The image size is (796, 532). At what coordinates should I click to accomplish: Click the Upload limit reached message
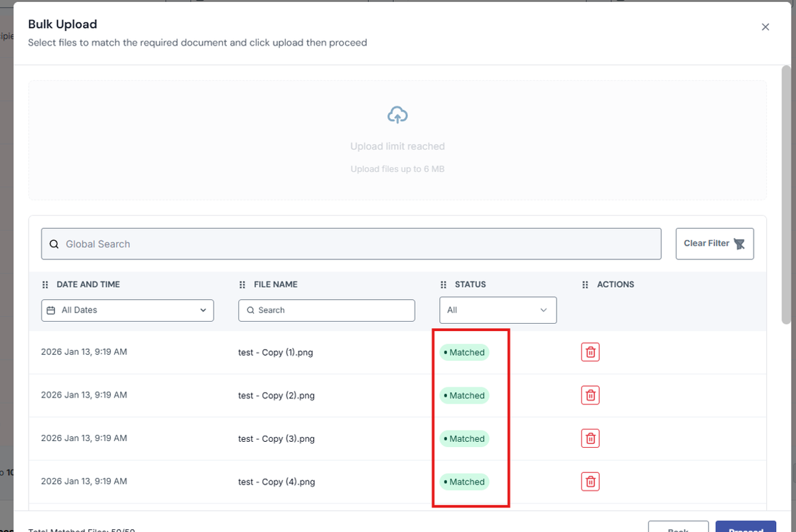tap(397, 147)
